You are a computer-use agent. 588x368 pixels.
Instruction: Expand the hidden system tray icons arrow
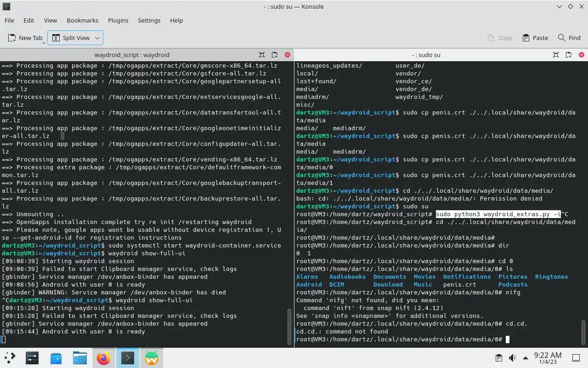pos(525,358)
